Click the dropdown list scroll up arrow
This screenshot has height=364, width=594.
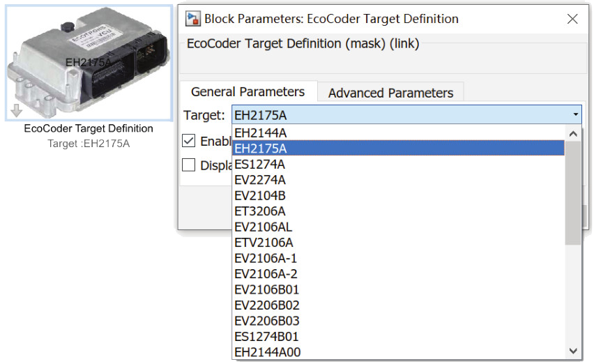point(573,134)
